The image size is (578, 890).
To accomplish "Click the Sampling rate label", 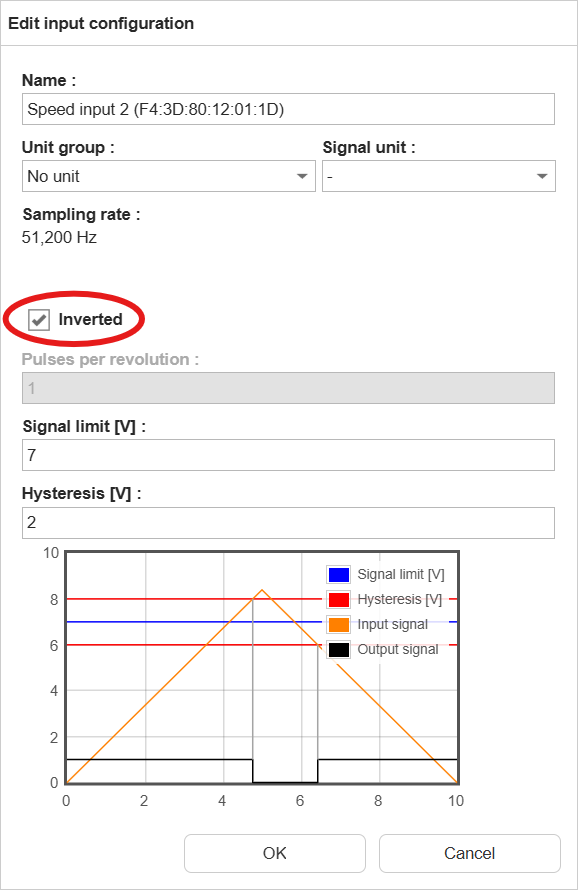I will tap(80, 214).
